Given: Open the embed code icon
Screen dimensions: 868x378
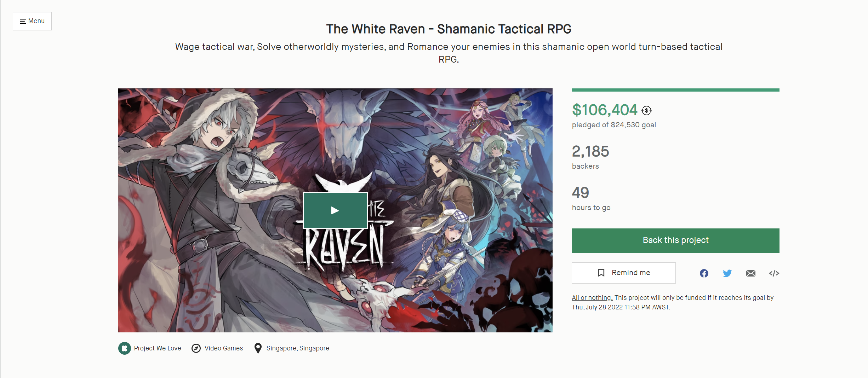Looking at the screenshot, I should [774, 273].
